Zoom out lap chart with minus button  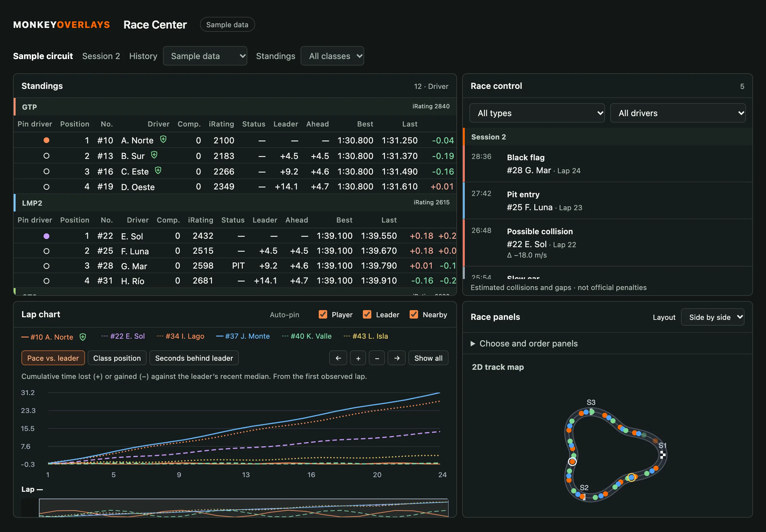pos(377,358)
